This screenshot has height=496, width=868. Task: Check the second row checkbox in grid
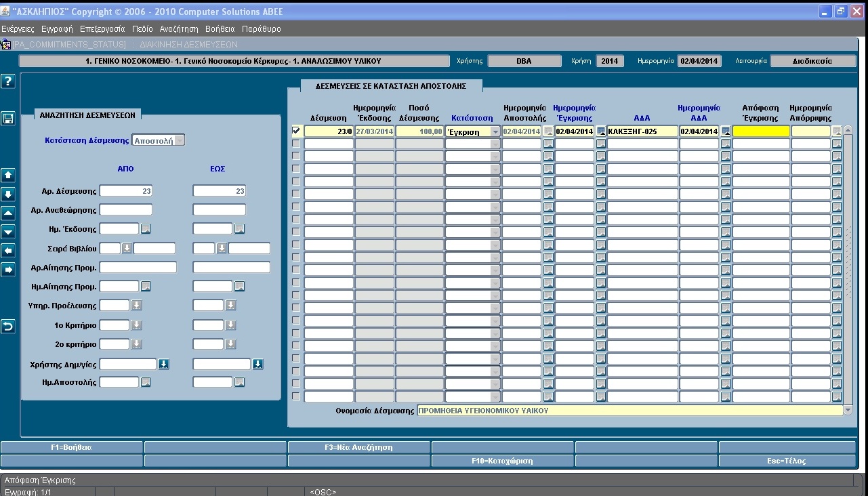point(295,143)
